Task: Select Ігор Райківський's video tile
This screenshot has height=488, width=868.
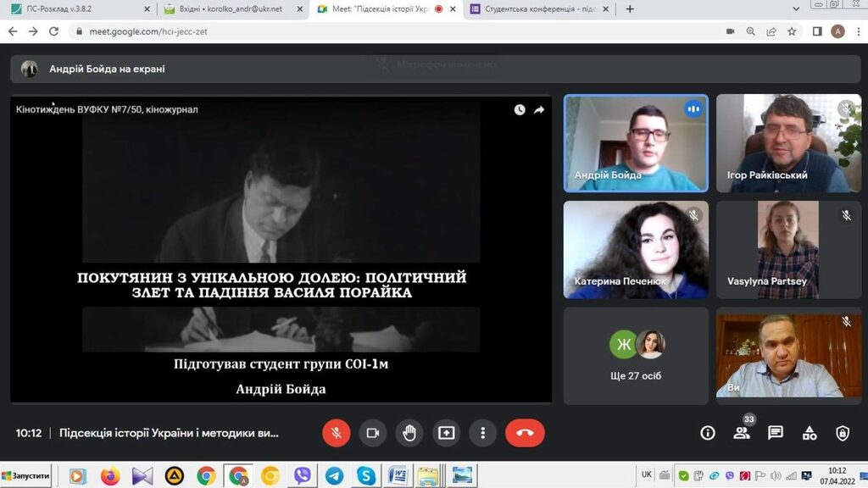Action: 782,142
